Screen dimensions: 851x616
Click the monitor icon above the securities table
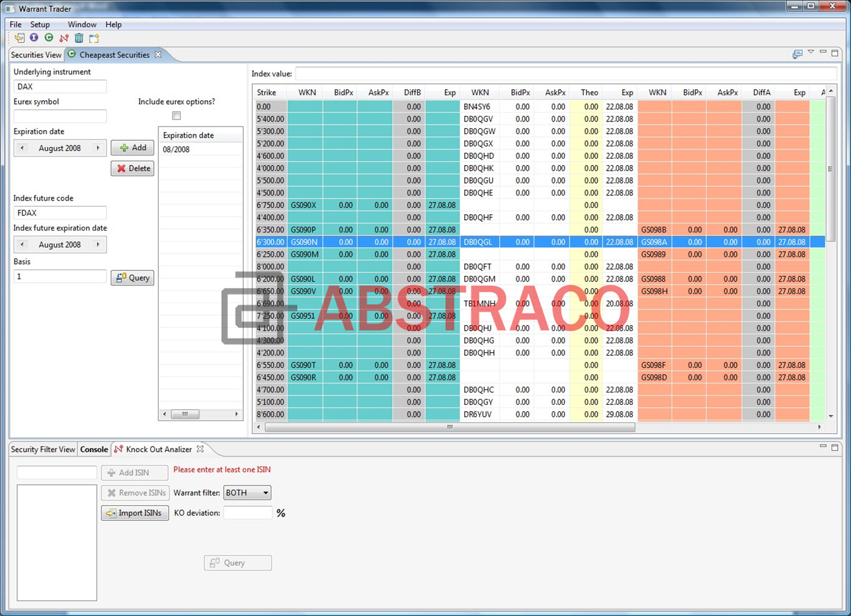797,54
